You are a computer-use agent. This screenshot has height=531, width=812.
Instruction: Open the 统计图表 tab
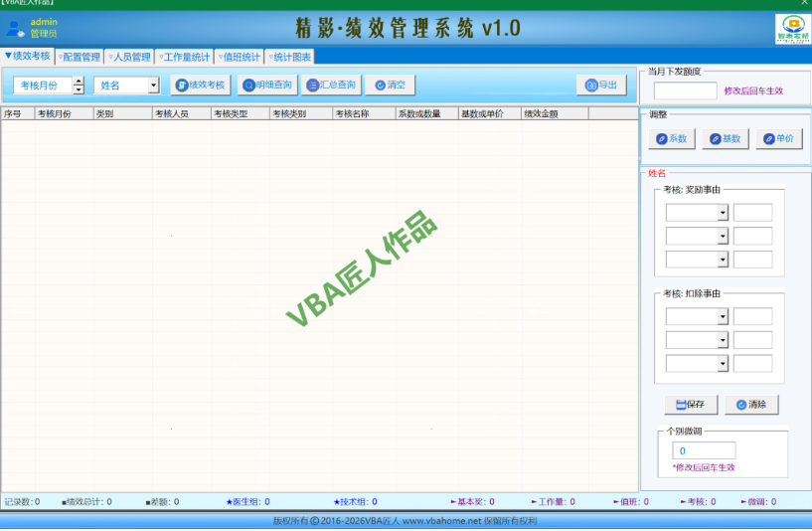[290, 57]
